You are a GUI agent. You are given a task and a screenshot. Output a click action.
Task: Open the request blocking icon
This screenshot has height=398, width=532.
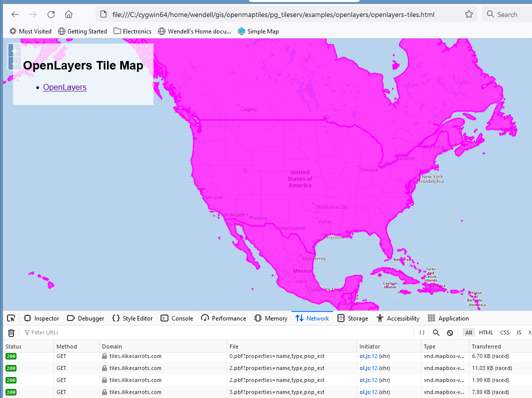tap(450, 332)
